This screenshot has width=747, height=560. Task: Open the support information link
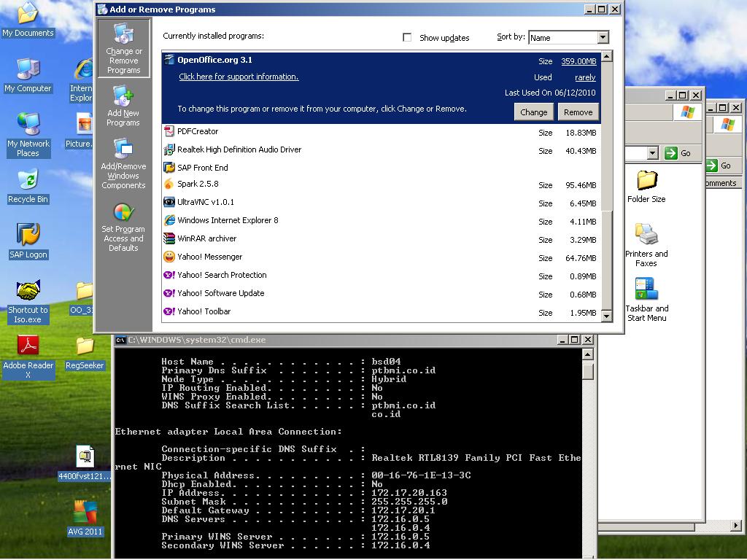point(239,77)
